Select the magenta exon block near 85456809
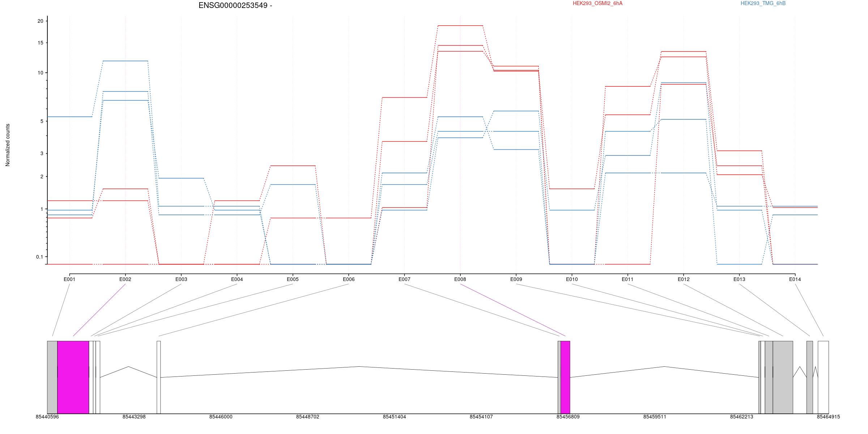 565,377
